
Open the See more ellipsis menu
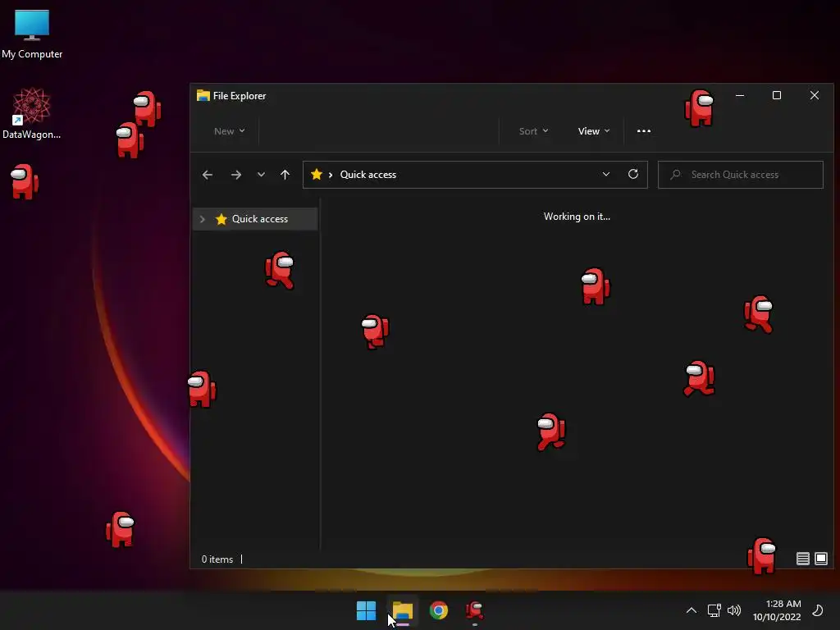[x=644, y=131]
